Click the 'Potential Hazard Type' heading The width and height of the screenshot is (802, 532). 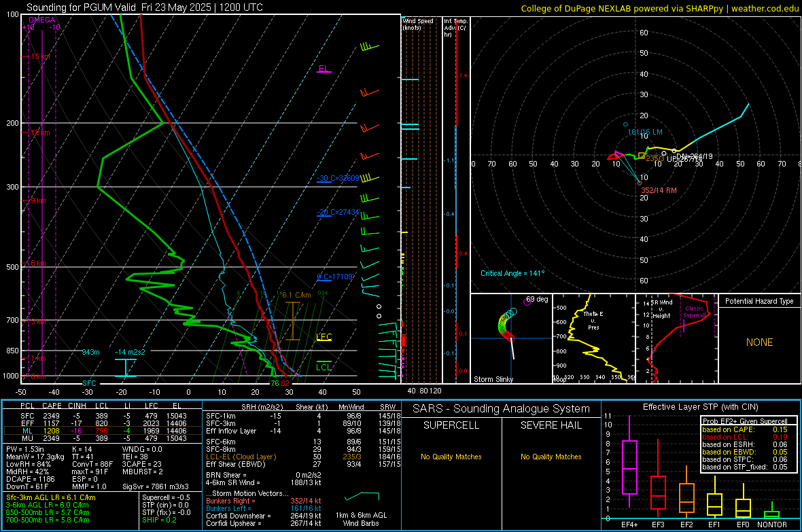coord(759,301)
